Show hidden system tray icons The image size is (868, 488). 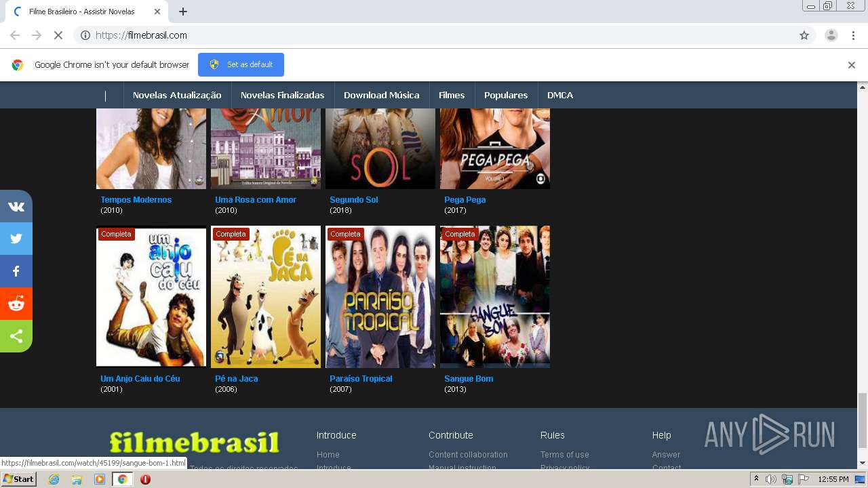pos(757,479)
